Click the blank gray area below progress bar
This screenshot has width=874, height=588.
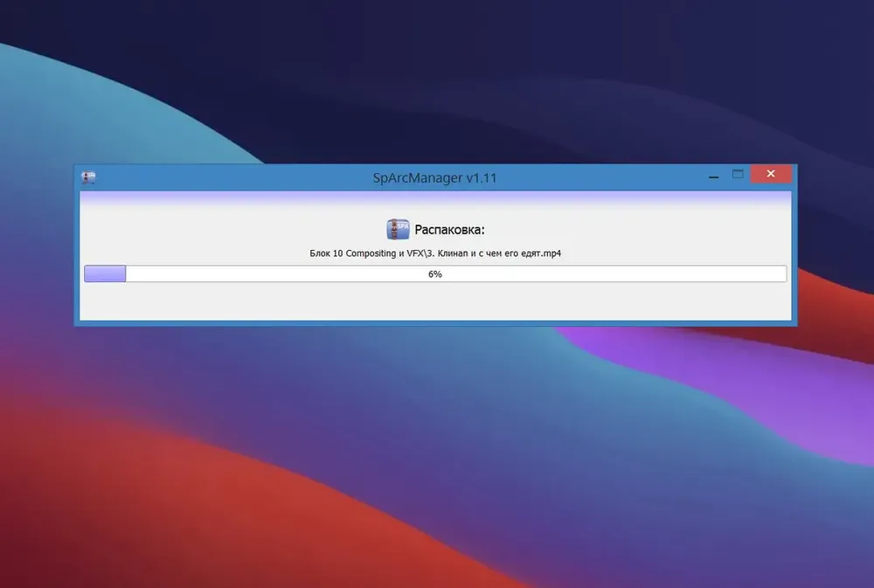pyautogui.click(x=435, y=301)
